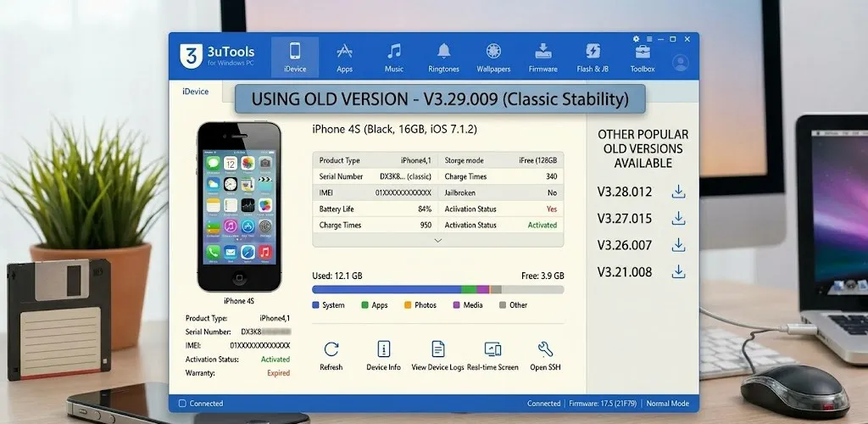Click the V3.21.008 version text
The width and height of the screenshot is (868, 424).
[625, 271]
